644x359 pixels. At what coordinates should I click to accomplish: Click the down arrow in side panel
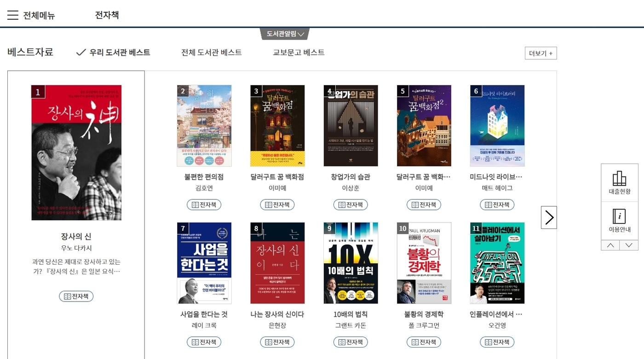[x=629, y=245]
